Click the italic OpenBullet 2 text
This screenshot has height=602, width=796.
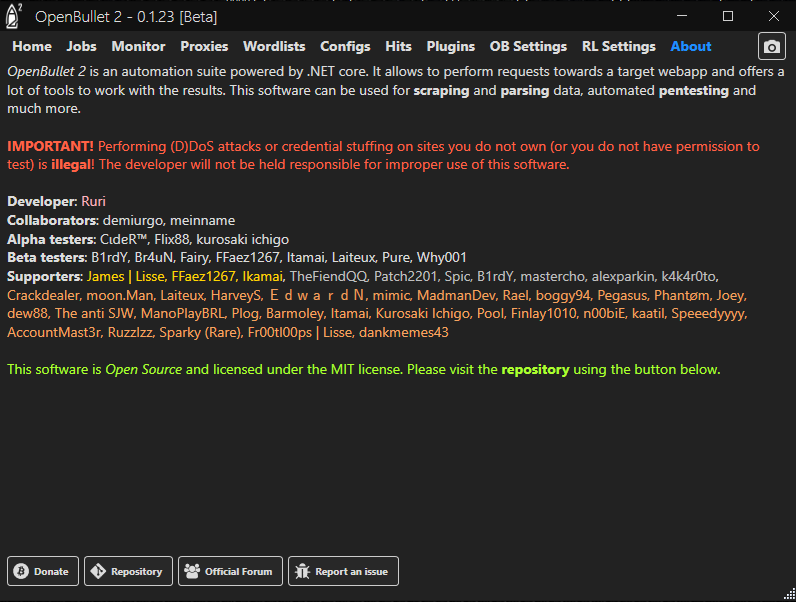point(46,72)
